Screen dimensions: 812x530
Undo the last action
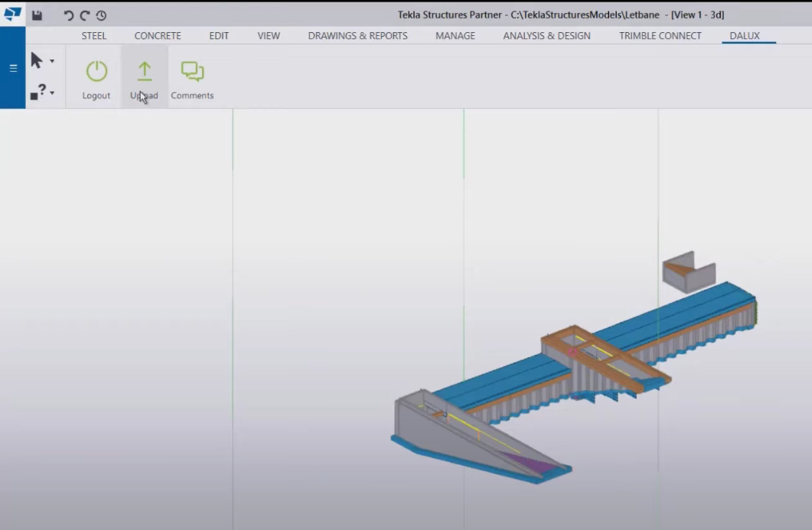tap(69, 15)
